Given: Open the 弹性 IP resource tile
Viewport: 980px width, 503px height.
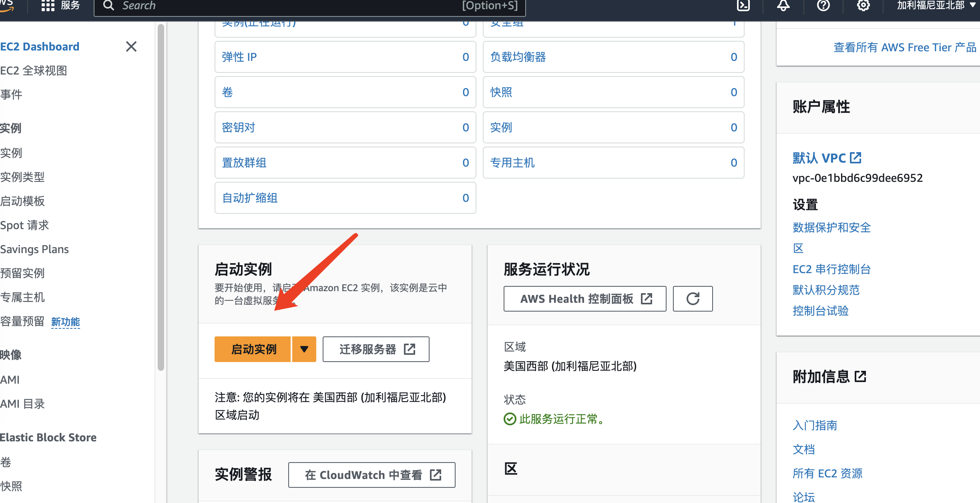Looking at the screenshot, I should (x=345, y=57).
